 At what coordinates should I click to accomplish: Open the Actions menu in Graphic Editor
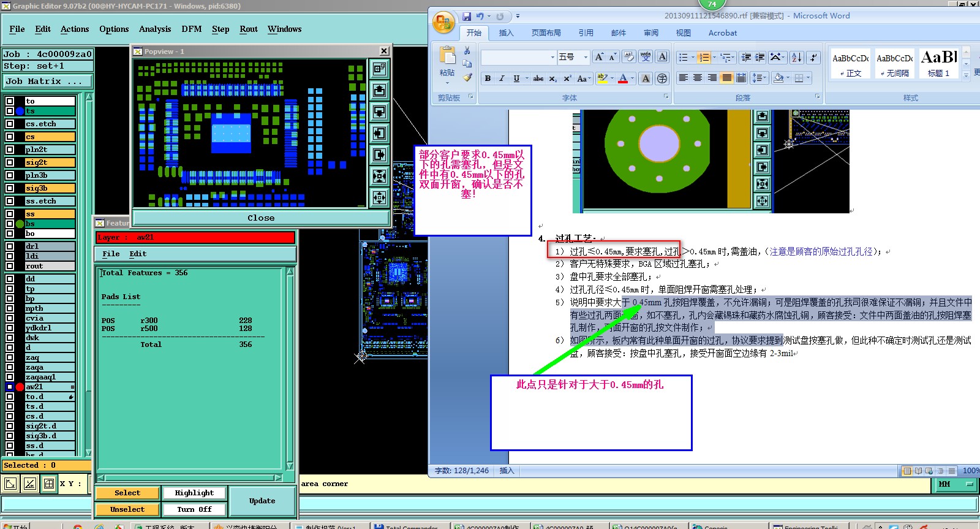click(x=75, y=29)
